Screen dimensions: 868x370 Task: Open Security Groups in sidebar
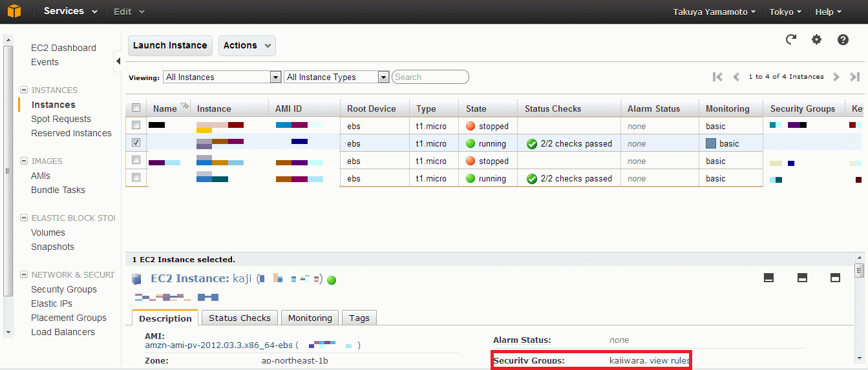(x=64, y=289)
